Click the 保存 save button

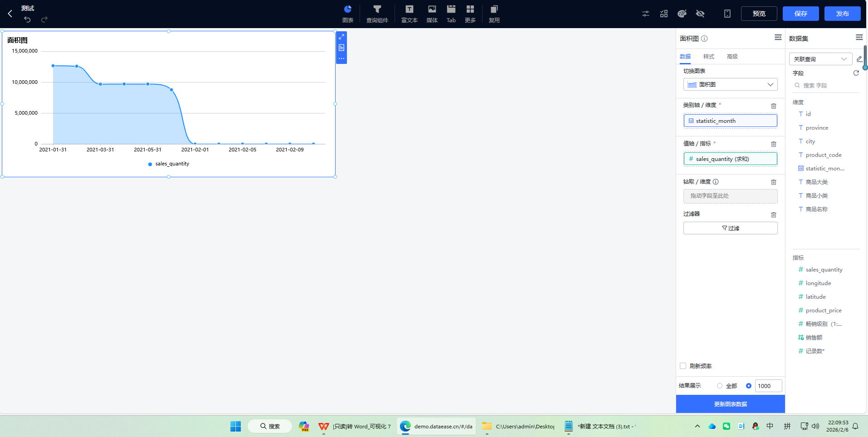tap(801, 14)
